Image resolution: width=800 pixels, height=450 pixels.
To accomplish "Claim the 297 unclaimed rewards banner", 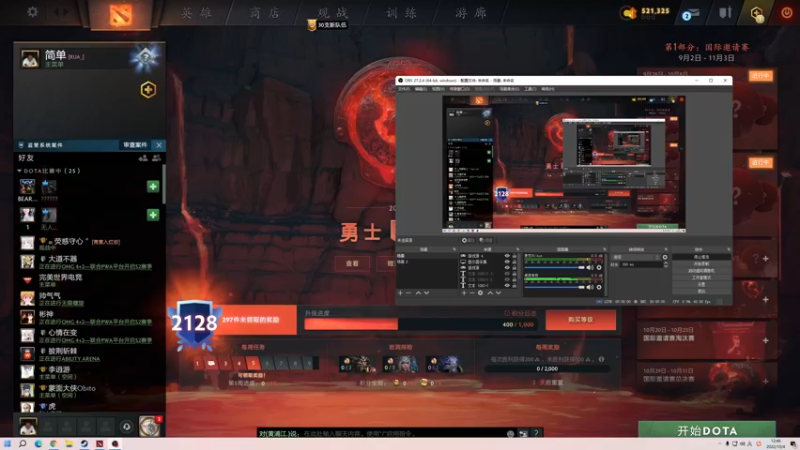I will tap(258, 320).
